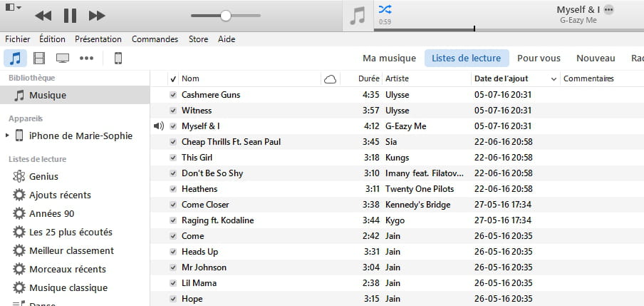This screenshot has width=644, height=306.
Task: Select the song Heads Up
Action: click(199, 252)
